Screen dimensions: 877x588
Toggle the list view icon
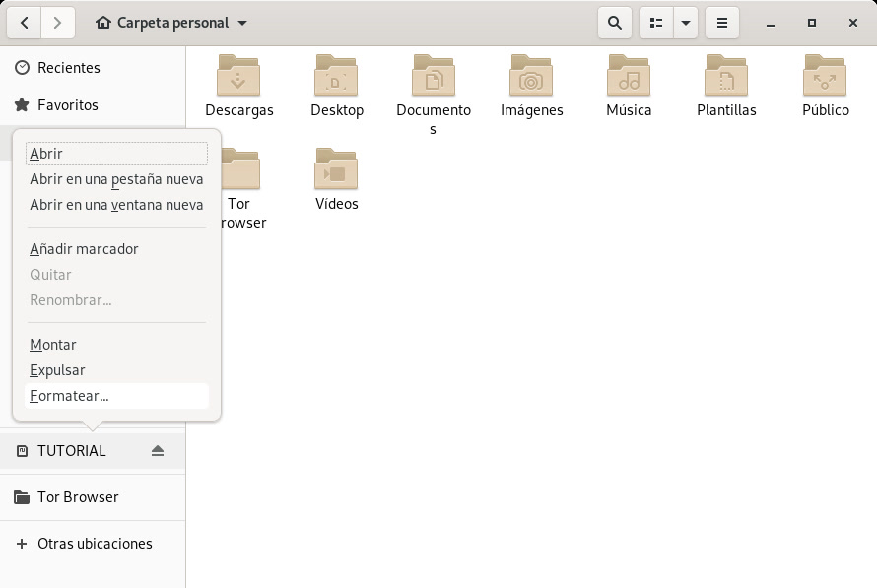(656, 23)
